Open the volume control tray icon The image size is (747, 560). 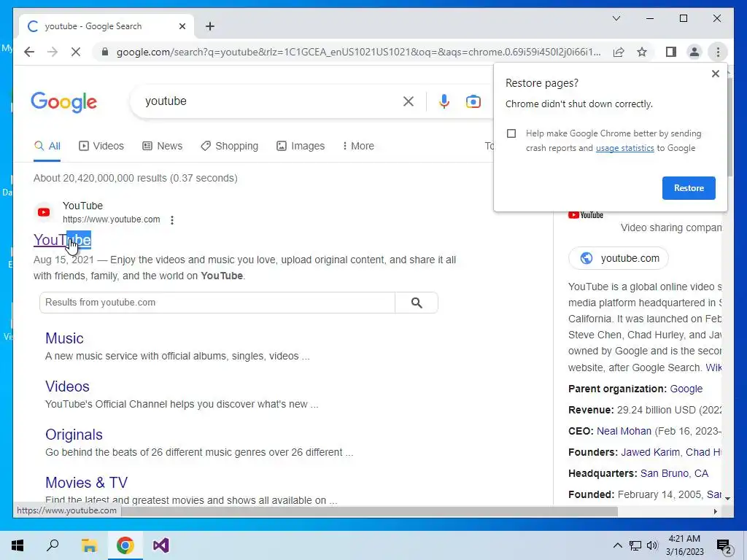pos(652,545)
